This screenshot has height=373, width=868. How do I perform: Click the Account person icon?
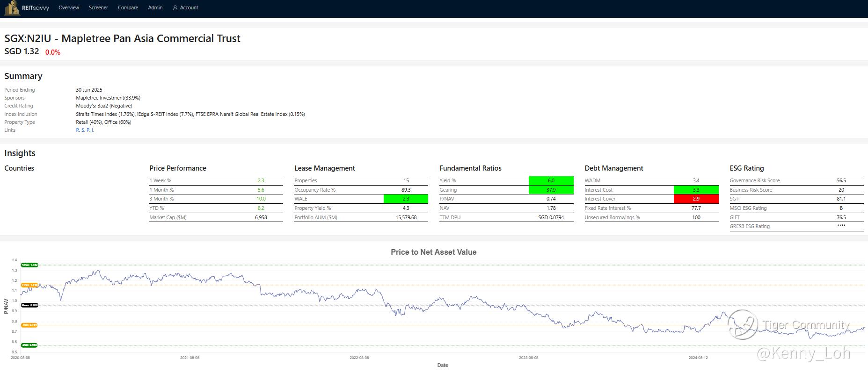(175, 8)
